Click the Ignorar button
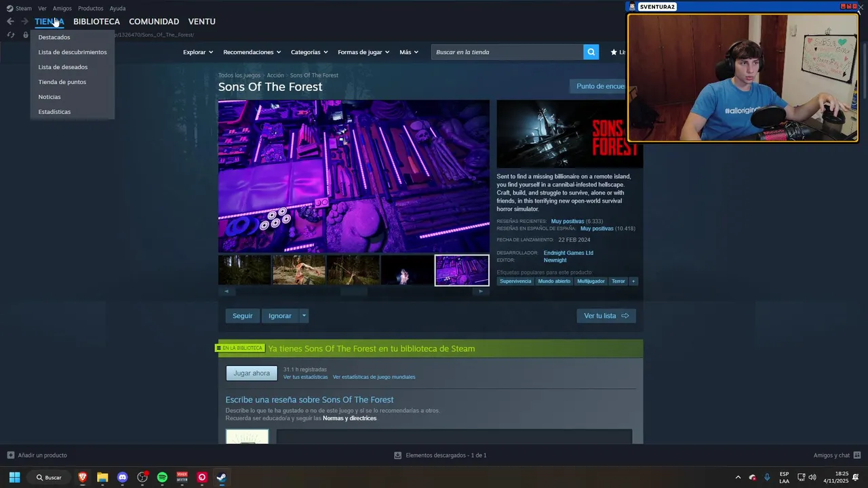868x488 pixels. pos(280,316)
